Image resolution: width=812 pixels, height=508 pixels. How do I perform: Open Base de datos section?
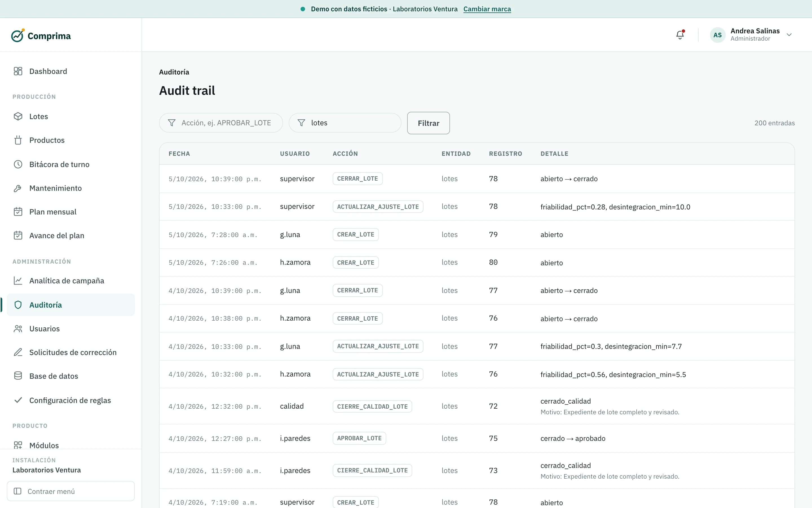click(x=71, y=376)
